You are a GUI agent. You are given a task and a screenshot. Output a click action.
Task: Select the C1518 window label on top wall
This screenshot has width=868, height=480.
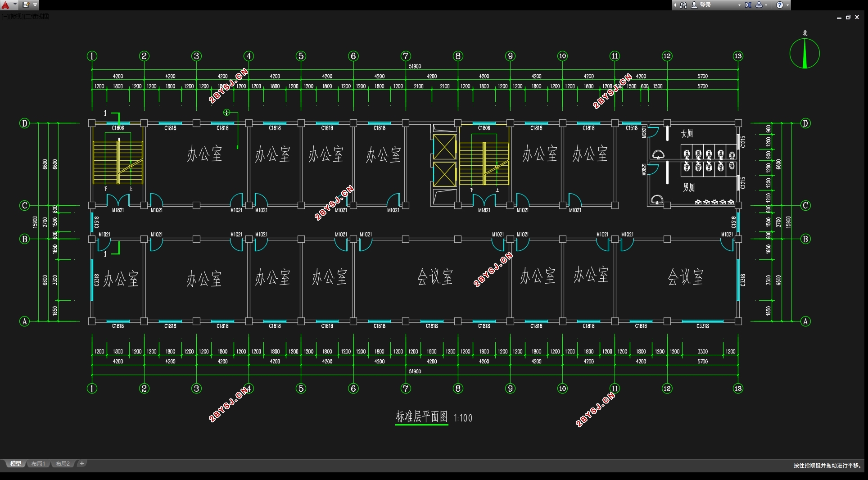point(632,128)
